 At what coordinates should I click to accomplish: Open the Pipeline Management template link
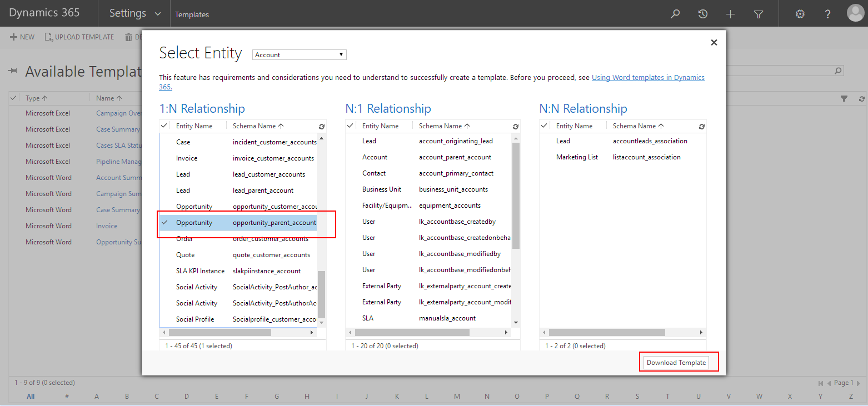click(x=118, y=162)
